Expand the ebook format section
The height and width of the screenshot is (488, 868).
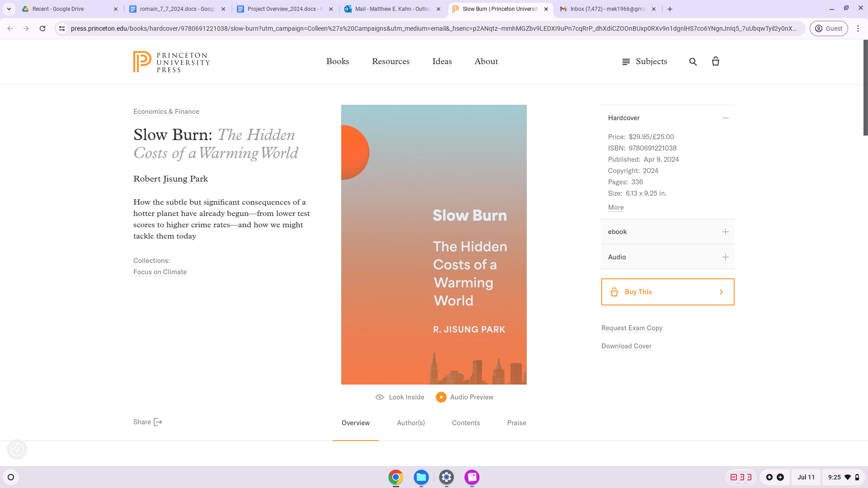668,232
